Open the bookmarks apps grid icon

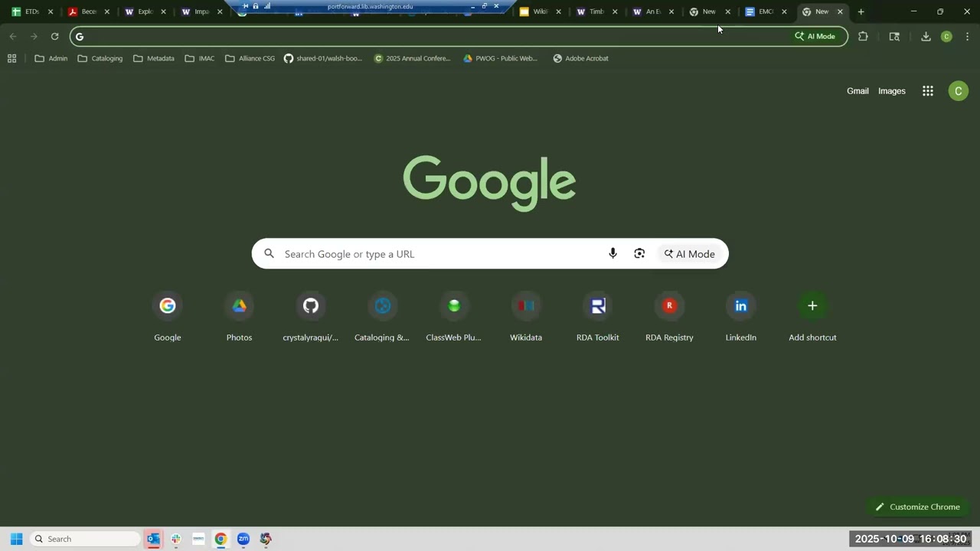point(11,58)
